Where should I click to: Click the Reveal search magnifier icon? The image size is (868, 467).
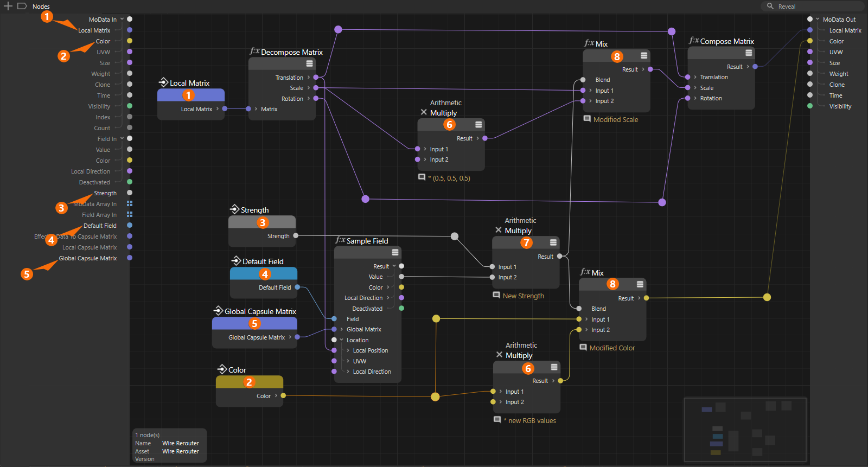tap(770, 6)
